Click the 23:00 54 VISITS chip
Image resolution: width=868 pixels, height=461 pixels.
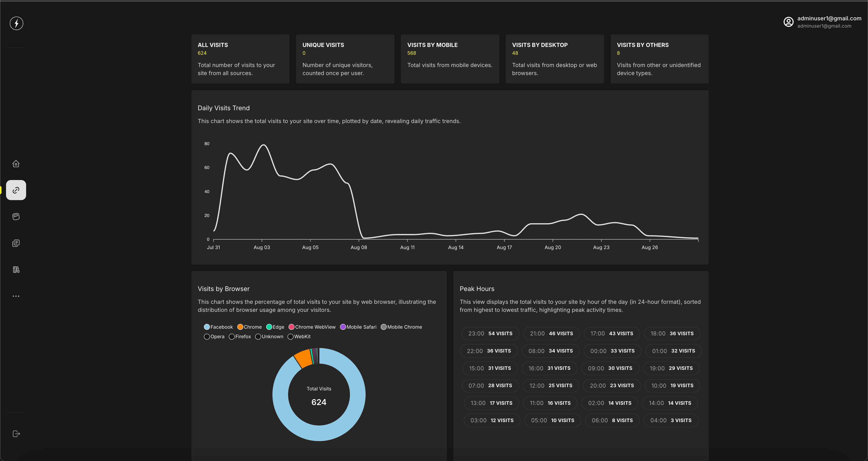pyautogui.click(x=490, y=334)
